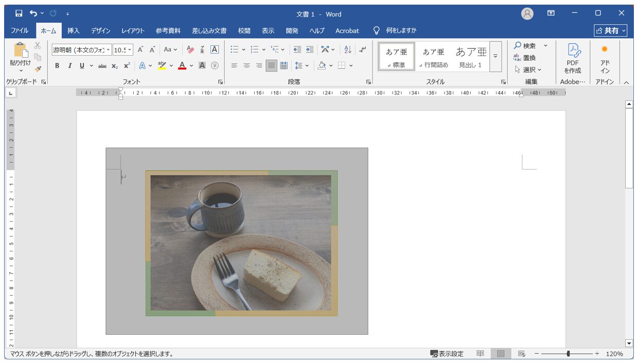Insert a numbered list

254,50
